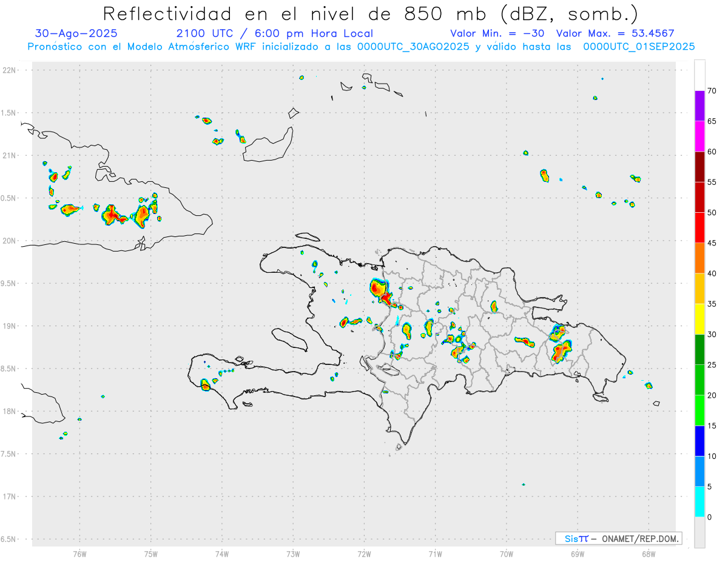Click the colorbar tick label '55'

tap(712, 182)
